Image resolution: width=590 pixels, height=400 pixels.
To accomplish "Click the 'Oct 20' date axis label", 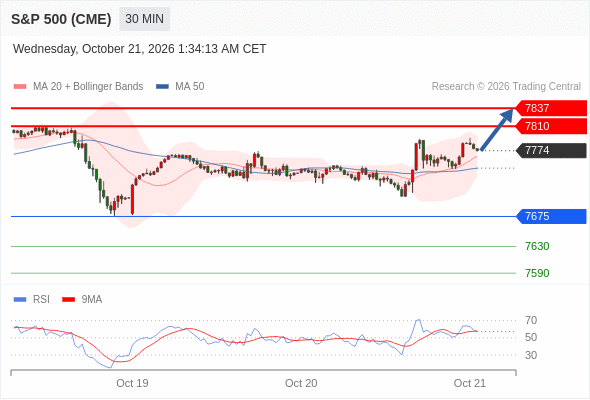I will 301,383.
